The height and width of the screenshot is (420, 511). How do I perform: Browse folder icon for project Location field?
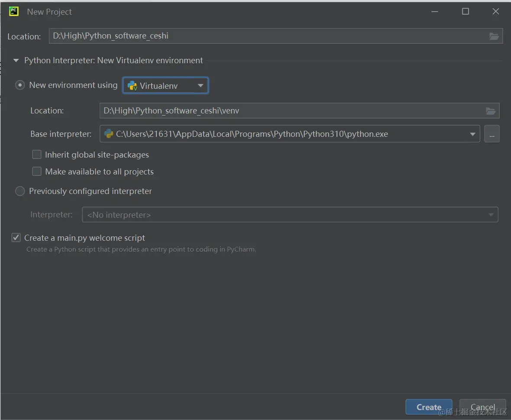click(x=494, y=36)
